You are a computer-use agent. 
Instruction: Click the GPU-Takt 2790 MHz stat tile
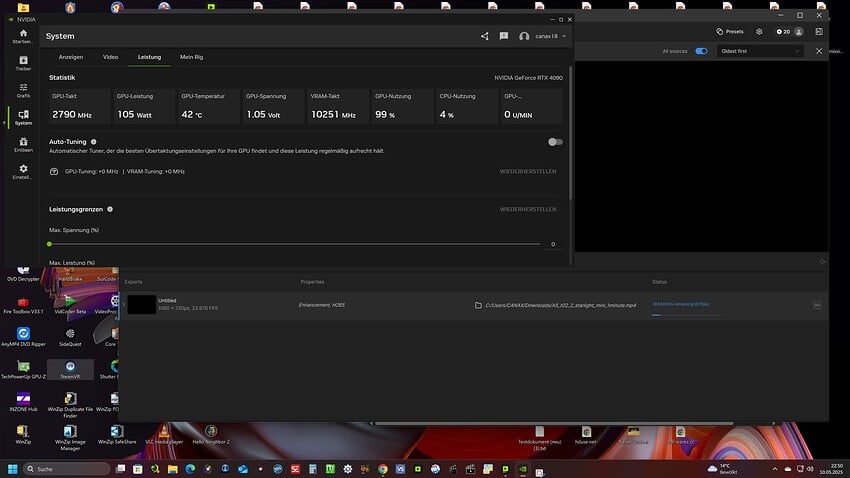pyautogui.click(x=79, y=106)
